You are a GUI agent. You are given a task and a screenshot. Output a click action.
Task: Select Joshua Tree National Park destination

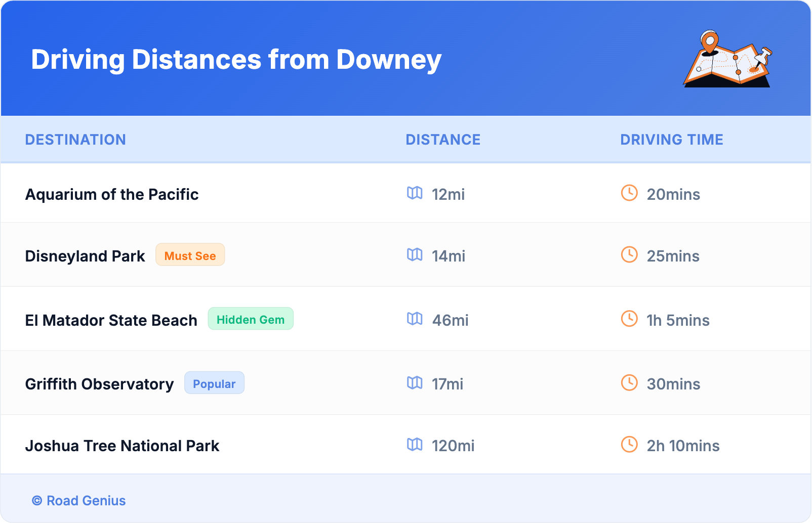point(122,446)
